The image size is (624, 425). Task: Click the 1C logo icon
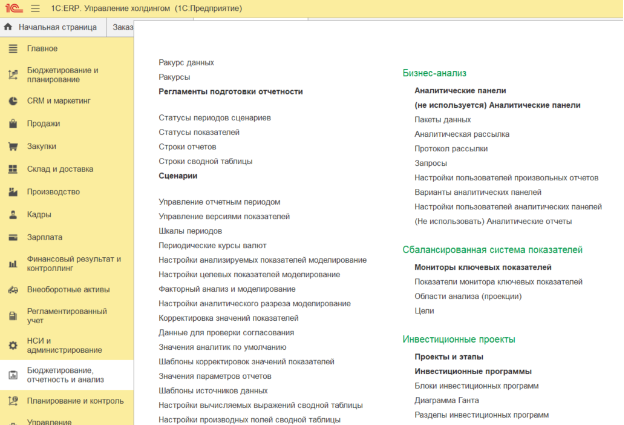point(14,8)
